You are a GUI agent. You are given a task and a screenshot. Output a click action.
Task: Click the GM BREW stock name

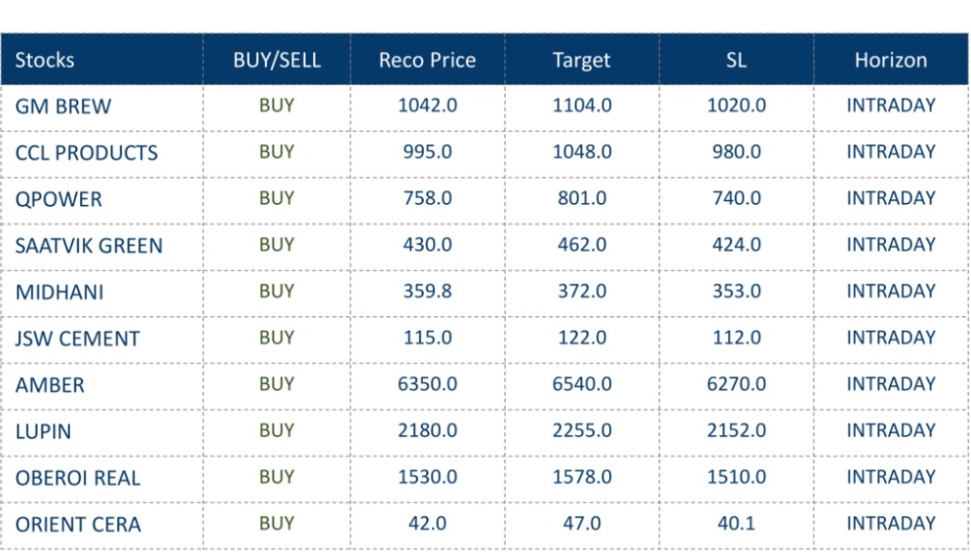(x=63, y=106)
